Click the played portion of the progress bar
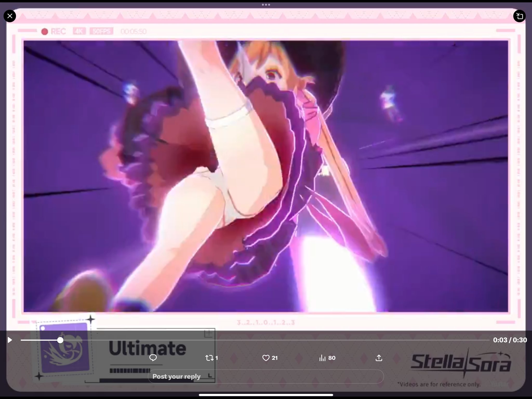Image resolution: width=532 pixels, height=399 pixels. [x=39, y=340]
